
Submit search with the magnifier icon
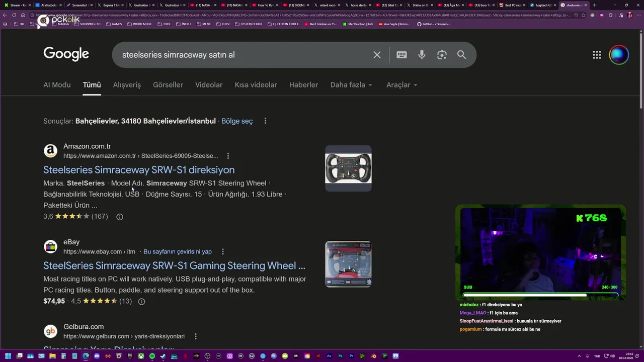pos(461,55)
